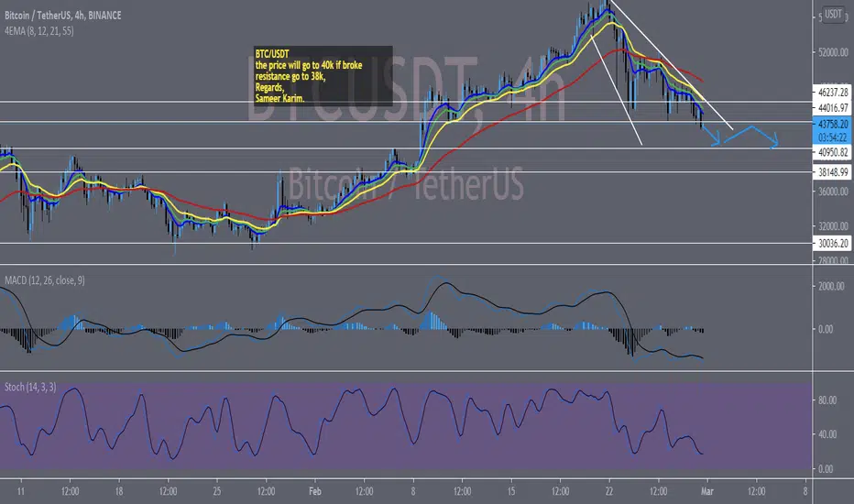The height and width of the screenshot is (504, 854).
Task: Open the 4EMA (8, 12, 21, 55) indicator legend
Action: [39, 31]
